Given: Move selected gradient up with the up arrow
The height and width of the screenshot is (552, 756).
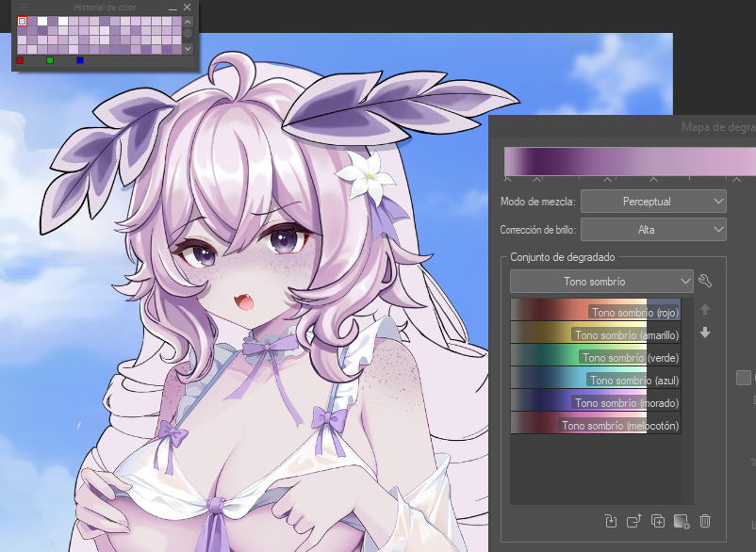Looking at the screenshot, I should [705, 309].
